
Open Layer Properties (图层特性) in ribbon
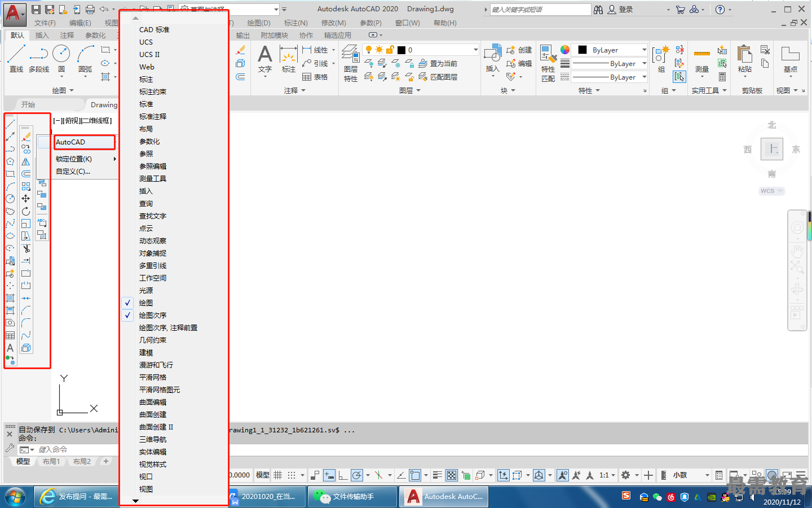coord(351,63)
